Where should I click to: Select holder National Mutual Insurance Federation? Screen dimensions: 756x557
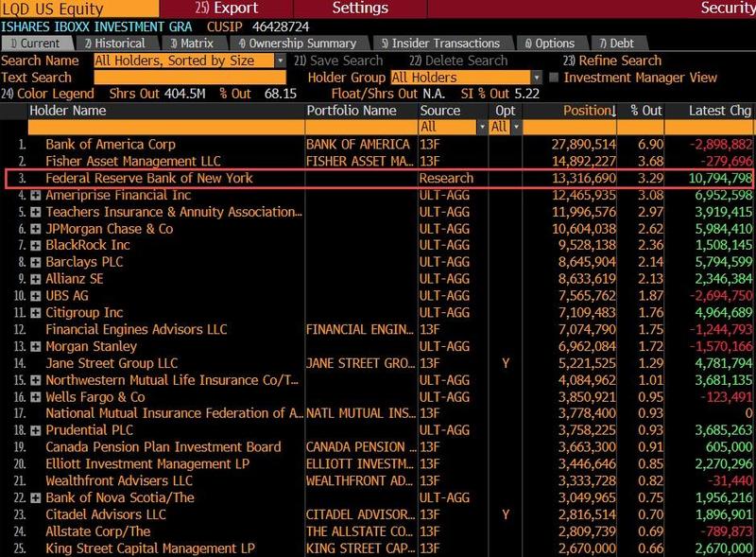pos(175,413)
